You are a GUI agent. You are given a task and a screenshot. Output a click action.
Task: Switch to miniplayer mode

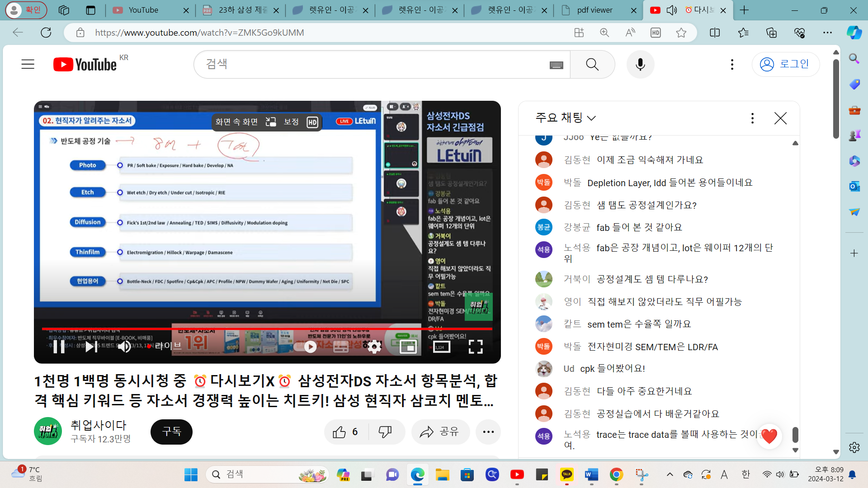point(408,347)
